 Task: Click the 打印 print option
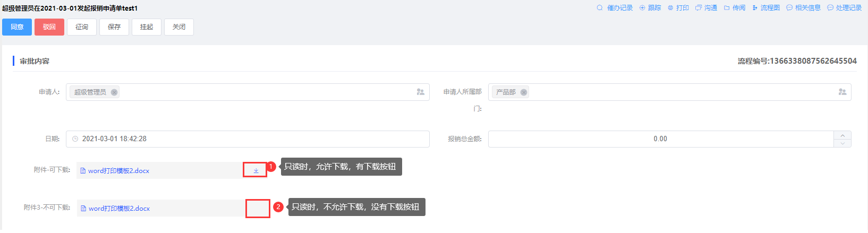678,8
